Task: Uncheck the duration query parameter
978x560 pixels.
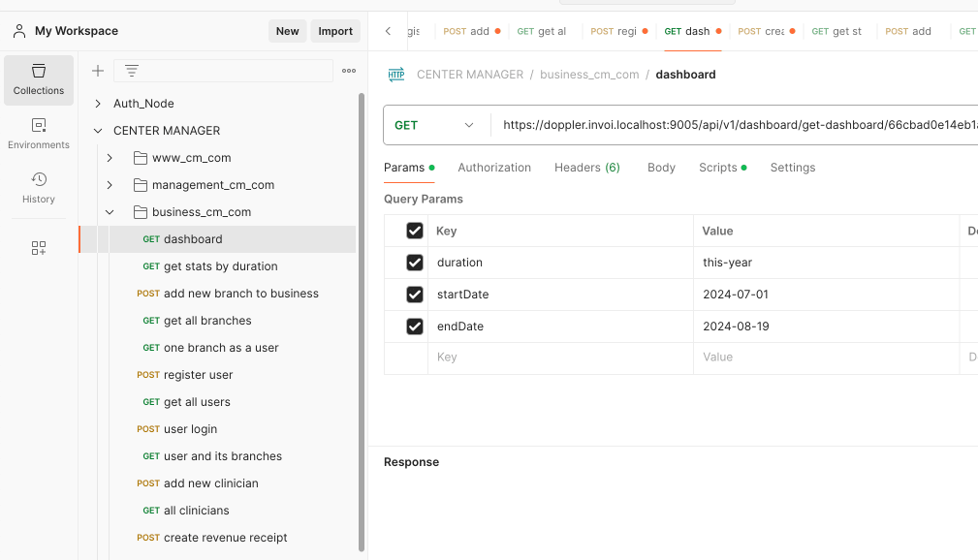Action: point(415,262)
